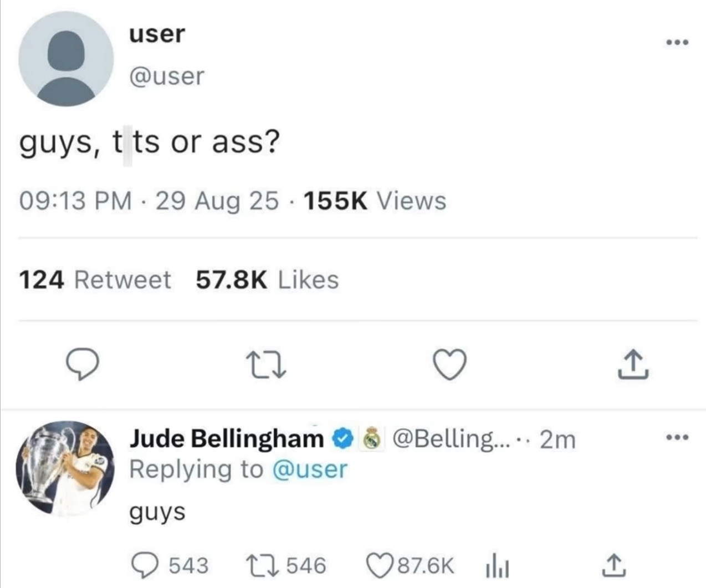
Task: Open the replier's display name profile link
Action: [x=226, y=439]
